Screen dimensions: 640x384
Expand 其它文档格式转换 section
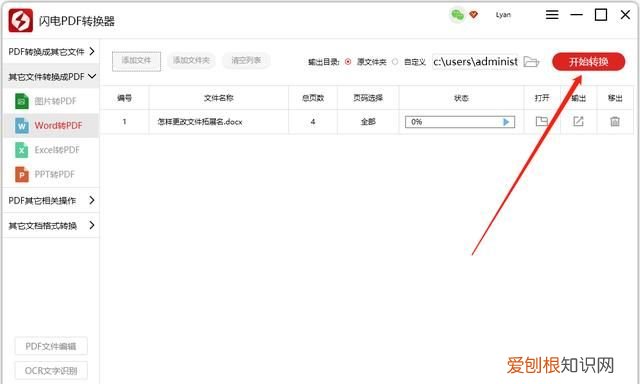click(51, 225)
